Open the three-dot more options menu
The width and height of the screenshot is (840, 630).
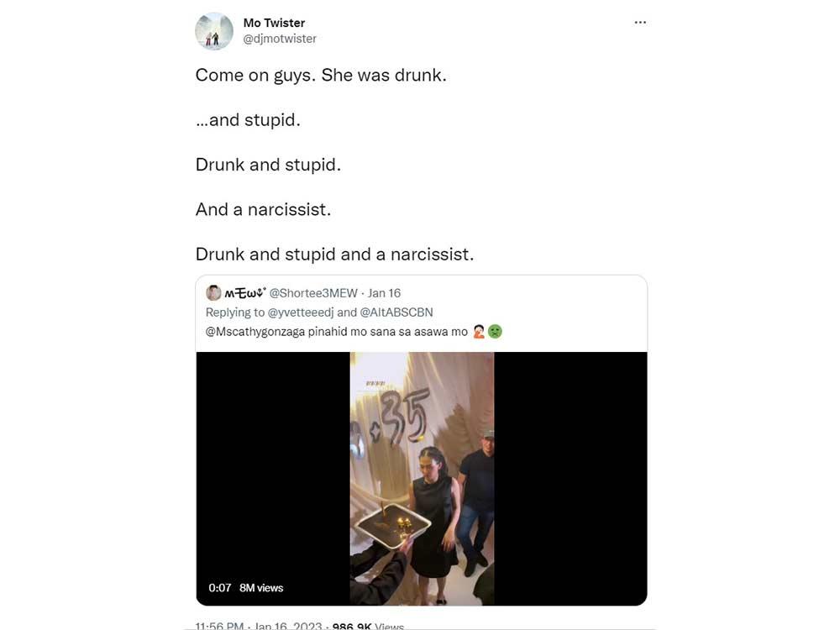pos(640,23)
